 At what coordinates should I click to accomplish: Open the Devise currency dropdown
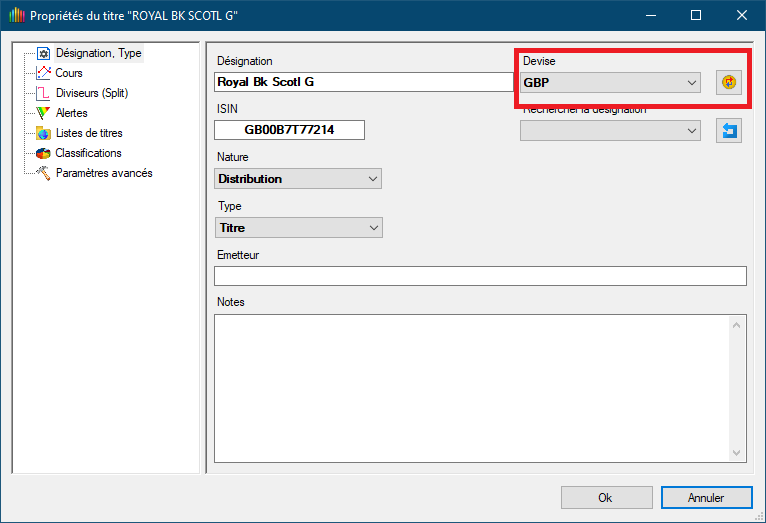click(x=611, y=82)
